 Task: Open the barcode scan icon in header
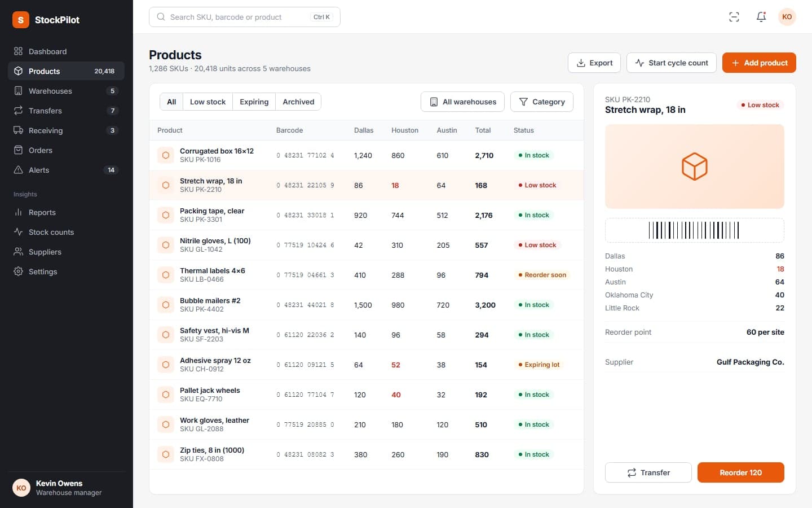[734, 17]
